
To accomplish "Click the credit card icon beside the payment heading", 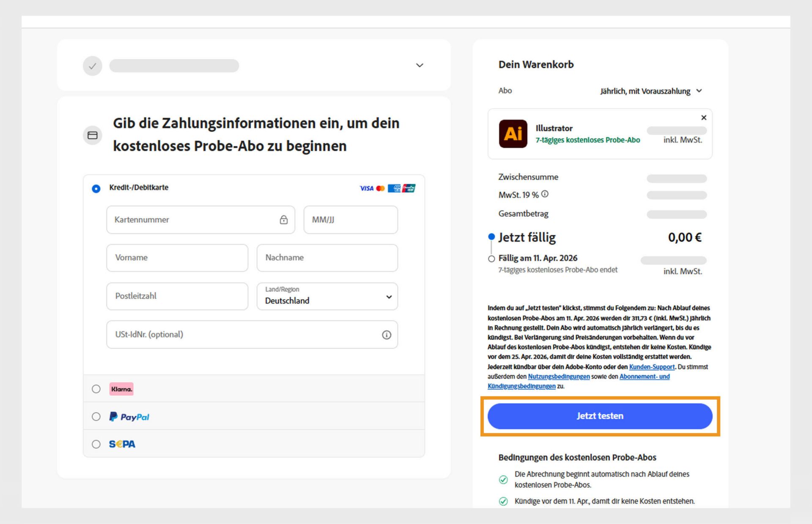I will [92, 135].
